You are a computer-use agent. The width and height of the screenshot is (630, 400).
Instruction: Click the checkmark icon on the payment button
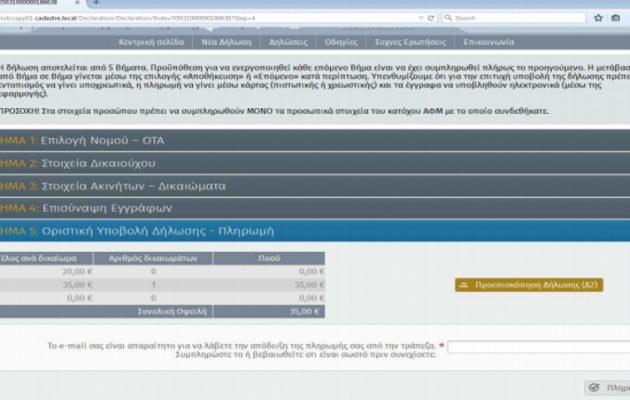point(594,388)
